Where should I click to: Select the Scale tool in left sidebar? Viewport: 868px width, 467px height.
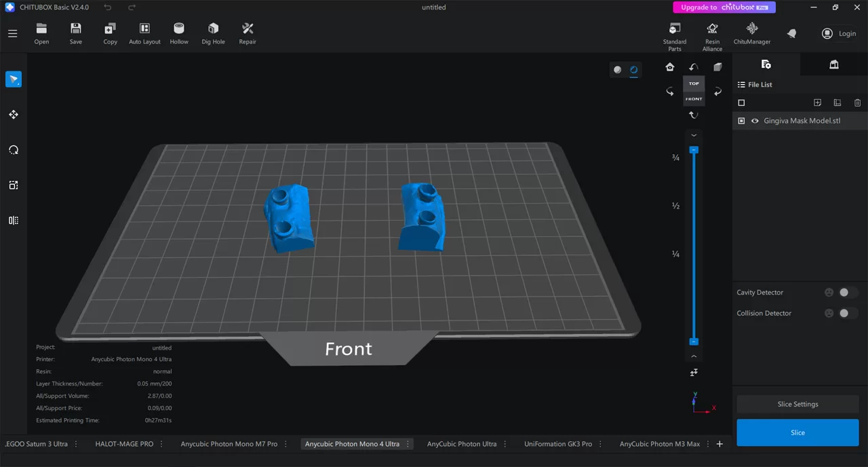pyautogui.click(x=13, y=185)
